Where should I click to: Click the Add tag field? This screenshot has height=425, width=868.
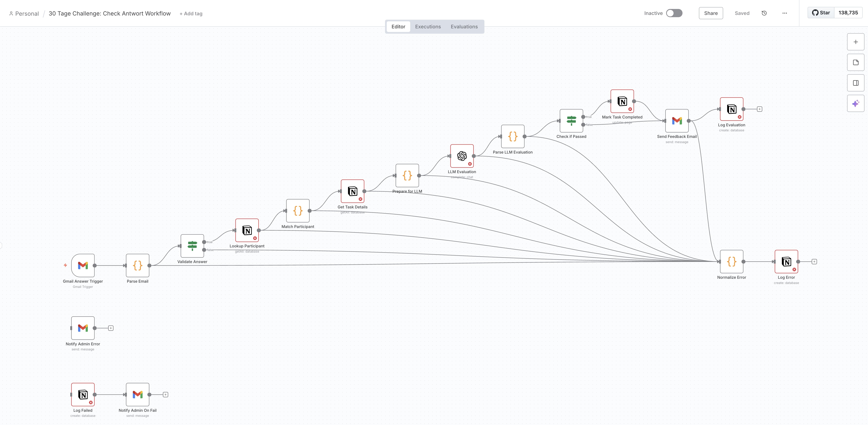191,13
